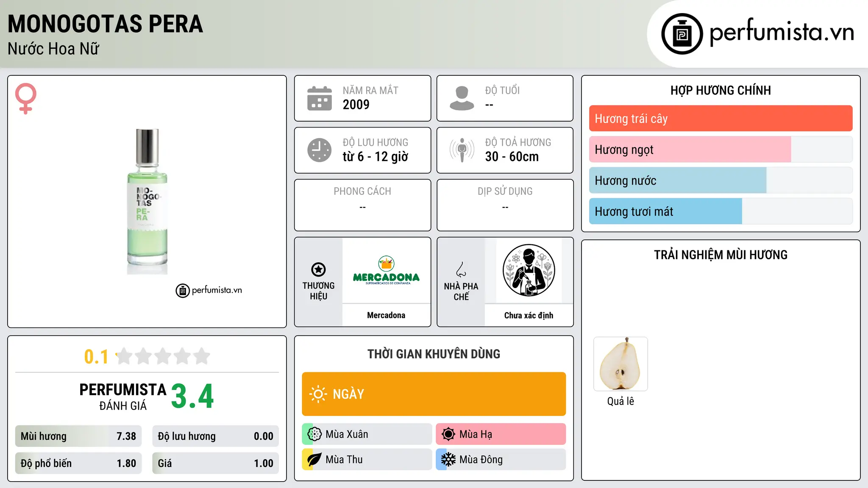Image resolution: width=868 pixels, height=488 pixels.
Task: Click the sun icon in the Ngày bar
Action: (x=318, y=394)
